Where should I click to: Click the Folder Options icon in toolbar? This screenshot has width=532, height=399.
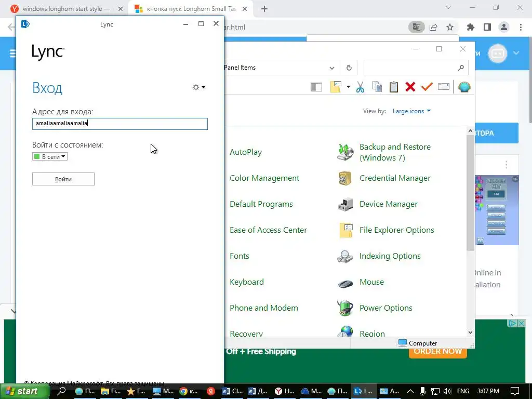336,87
